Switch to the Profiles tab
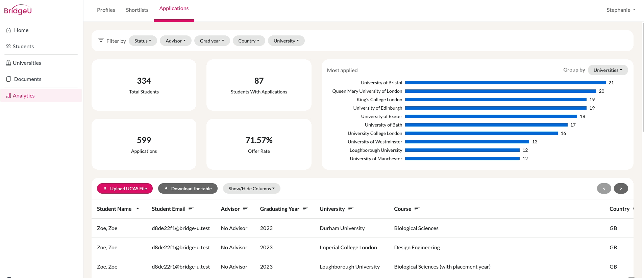Image resolution: width=644 pixels, height=278 pixels. point(106,10)
